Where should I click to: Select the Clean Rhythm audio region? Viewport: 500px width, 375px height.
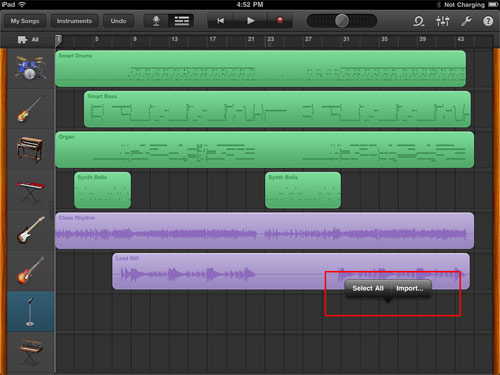click(265, 231)
